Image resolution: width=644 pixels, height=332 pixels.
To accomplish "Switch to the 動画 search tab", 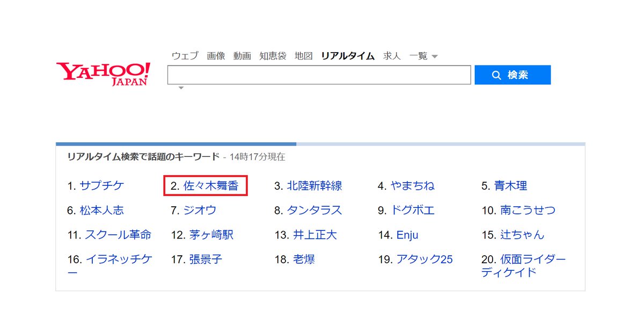I will [242, 56].
